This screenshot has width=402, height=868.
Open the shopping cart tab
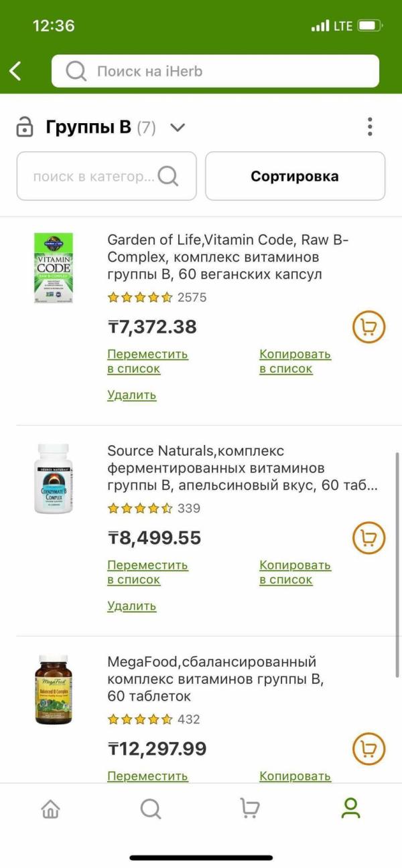point(249,809)
